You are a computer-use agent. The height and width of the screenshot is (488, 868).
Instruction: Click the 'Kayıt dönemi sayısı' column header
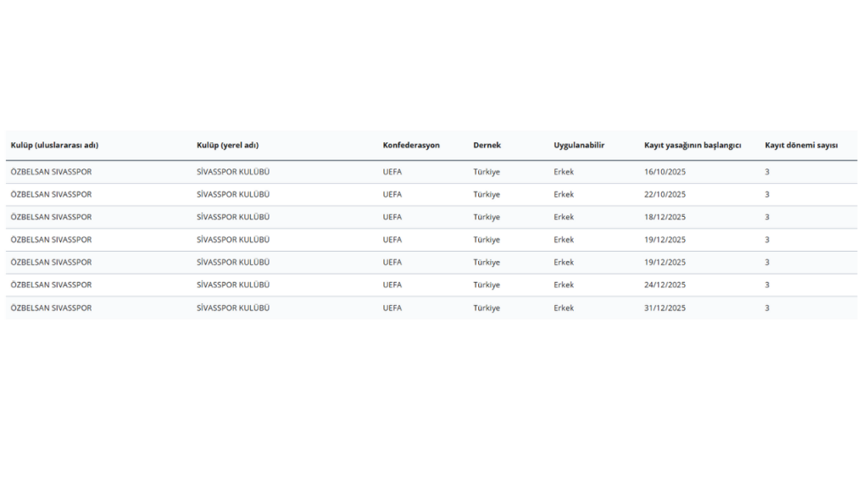801,145
